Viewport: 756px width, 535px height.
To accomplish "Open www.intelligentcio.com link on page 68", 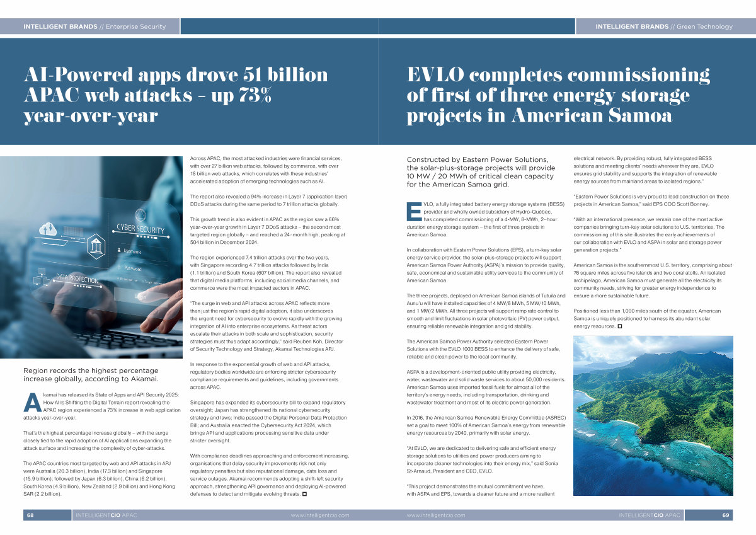I will point(319,515).
